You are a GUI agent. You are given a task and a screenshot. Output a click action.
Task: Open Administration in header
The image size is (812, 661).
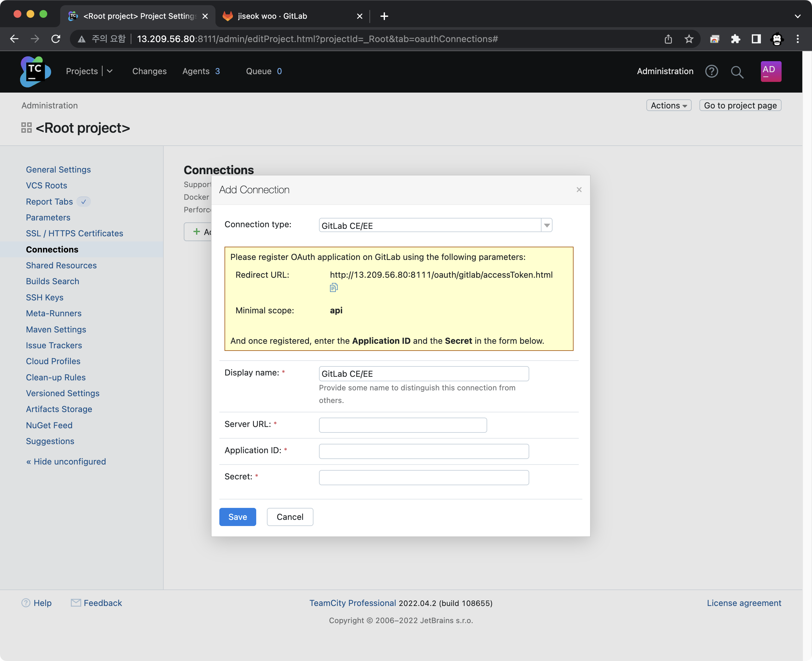[x=665, y=71]
